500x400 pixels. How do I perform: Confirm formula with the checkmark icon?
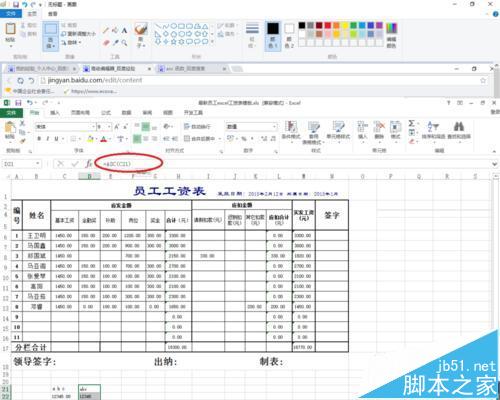pos(75,164)
